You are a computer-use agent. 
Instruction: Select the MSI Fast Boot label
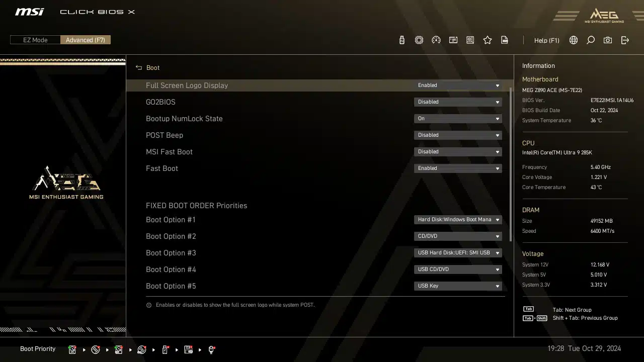coord(169,152)
